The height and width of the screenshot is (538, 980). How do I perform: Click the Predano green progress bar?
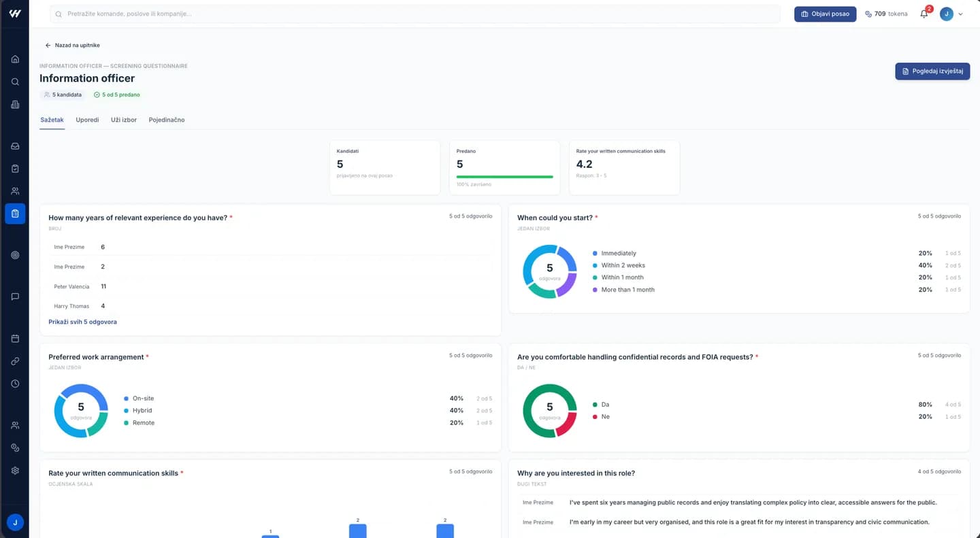coord(504,177)
